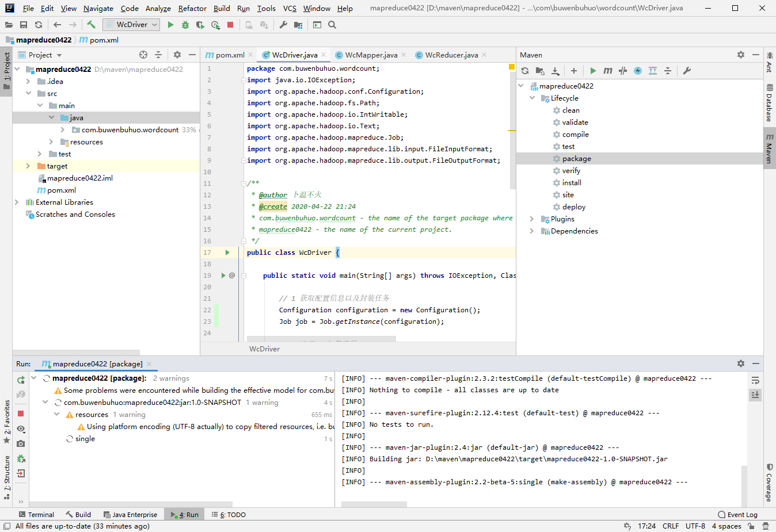Open the Build tool window button
The image size is (776, 532).
[78, 515]
